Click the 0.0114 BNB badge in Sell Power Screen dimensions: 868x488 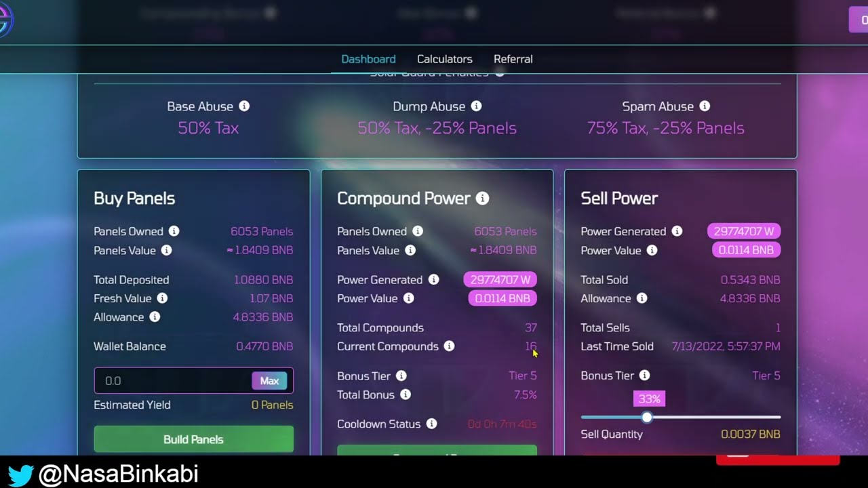click(x=746, y=250)
